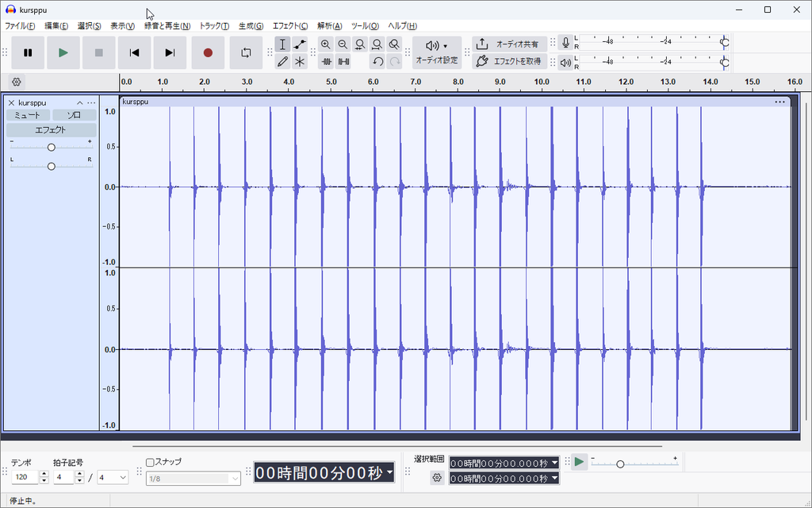812x508 pixels.
Task: Click the Redo arrow icon
Action: [395, 62]
